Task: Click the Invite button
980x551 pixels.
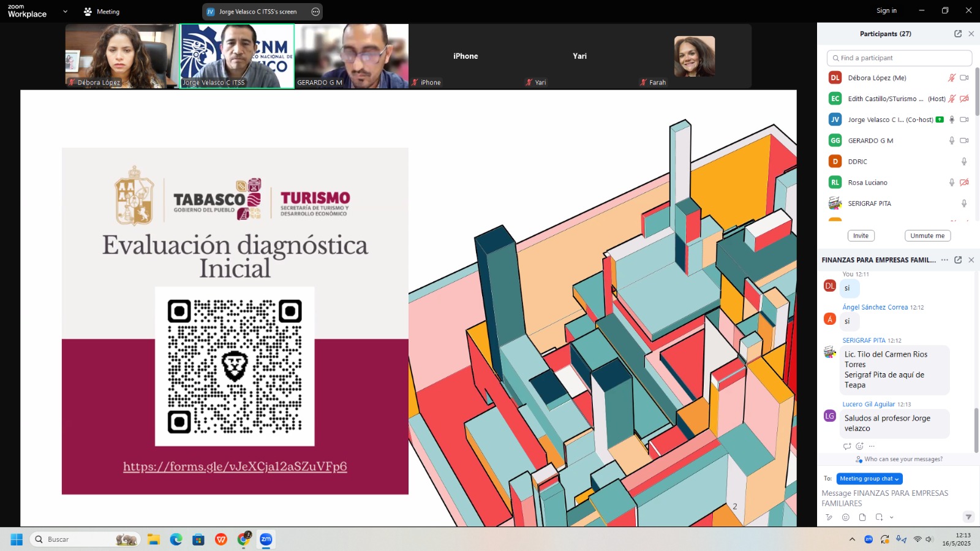Action: pyautogui.click(x=861, y=236)
